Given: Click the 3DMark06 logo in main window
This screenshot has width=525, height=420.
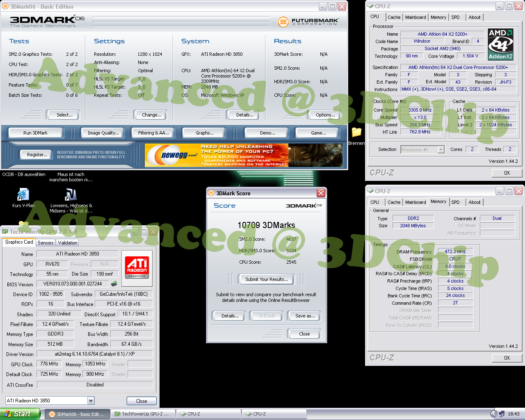Looking at the screenshot, I should (47, 21).
